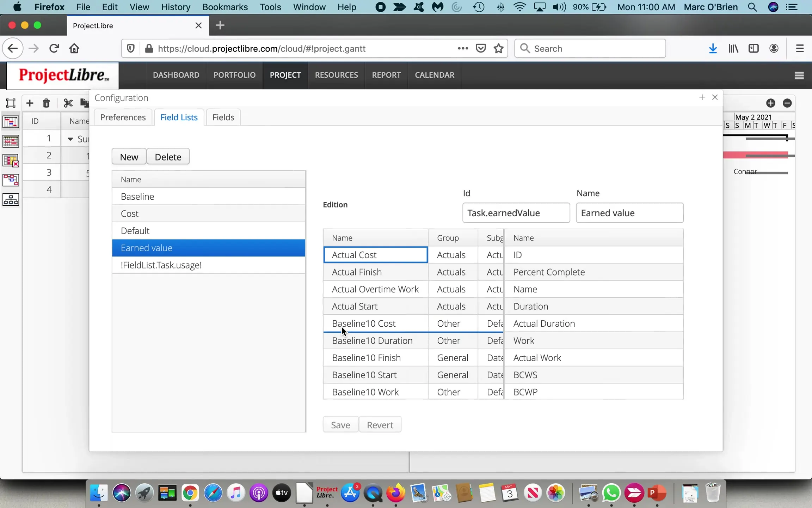Open the Firefox library icon

point(733,48)
